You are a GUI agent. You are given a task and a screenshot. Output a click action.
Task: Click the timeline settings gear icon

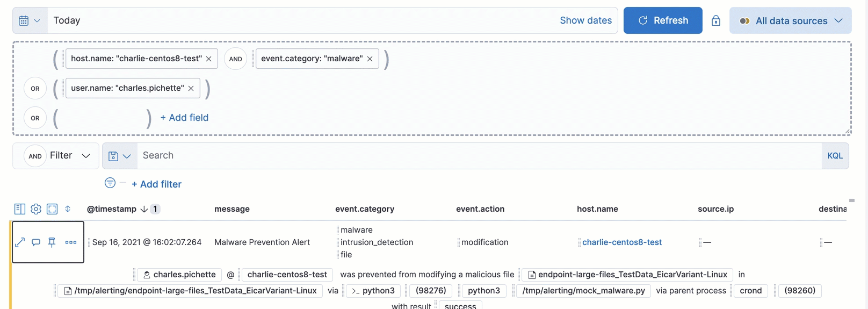[36, 209]
